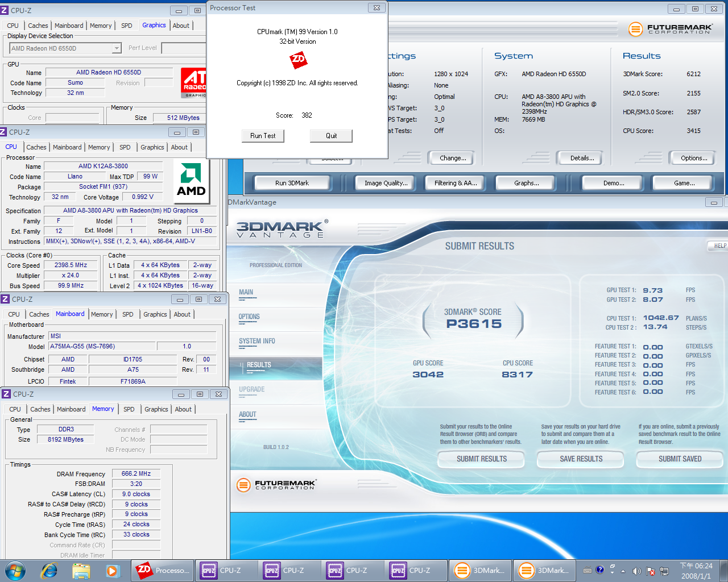Click the Core Speed 2398.5 MHz field
The image size is (728, 582).
71,265
